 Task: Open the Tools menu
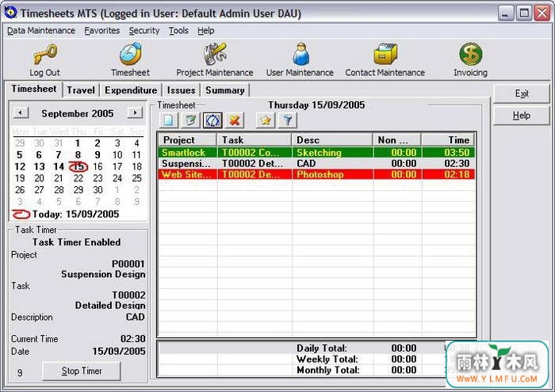(178, 31)
